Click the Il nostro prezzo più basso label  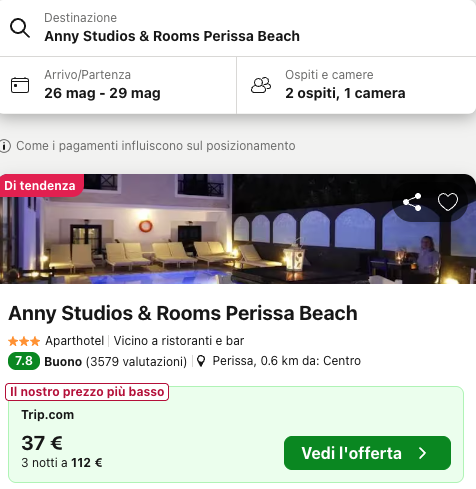click(x=87, y=392)
